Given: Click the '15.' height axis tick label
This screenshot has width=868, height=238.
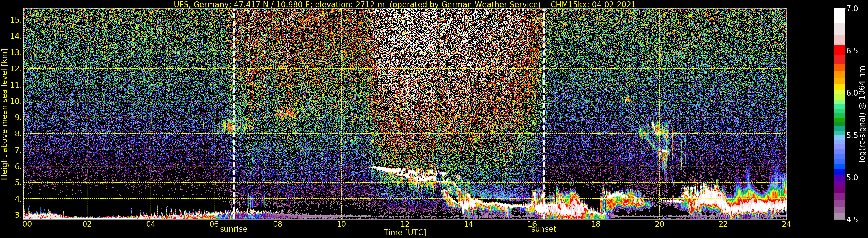Looking at the screenshot, I should click(x=16, y=20).
